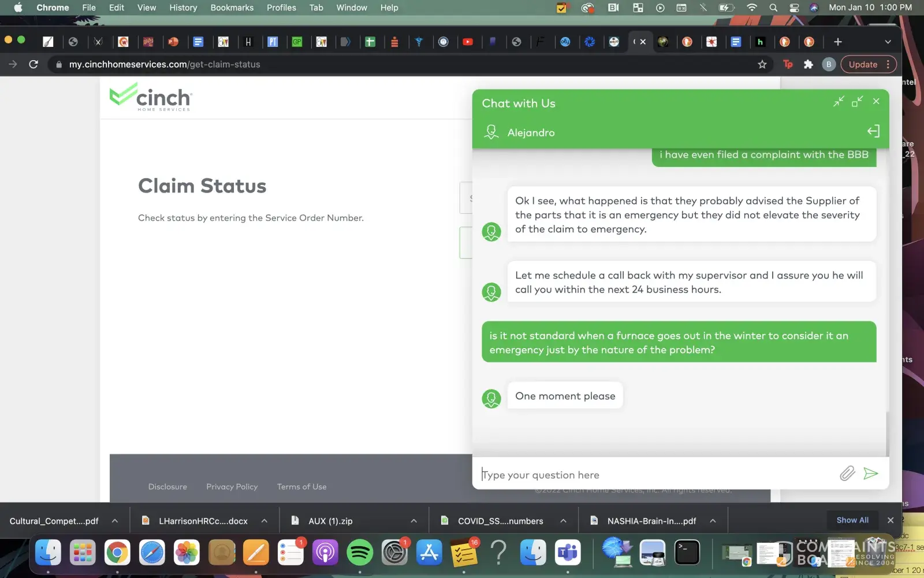Pop out the chat window
Viewport: 924px width, 578px height.
click(857, 102)
